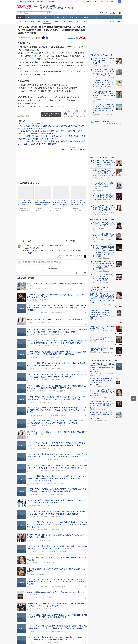Image resolution: width=138 pixels, height=644 pixels.
Task: Click the search magnifier icon in header
Action: (120, 2)
